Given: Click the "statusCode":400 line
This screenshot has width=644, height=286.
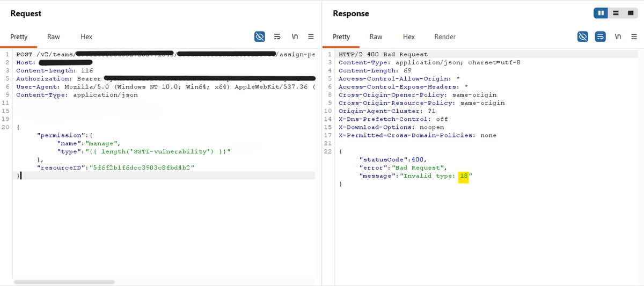Looking at the screenshot, I should point(393,159).
